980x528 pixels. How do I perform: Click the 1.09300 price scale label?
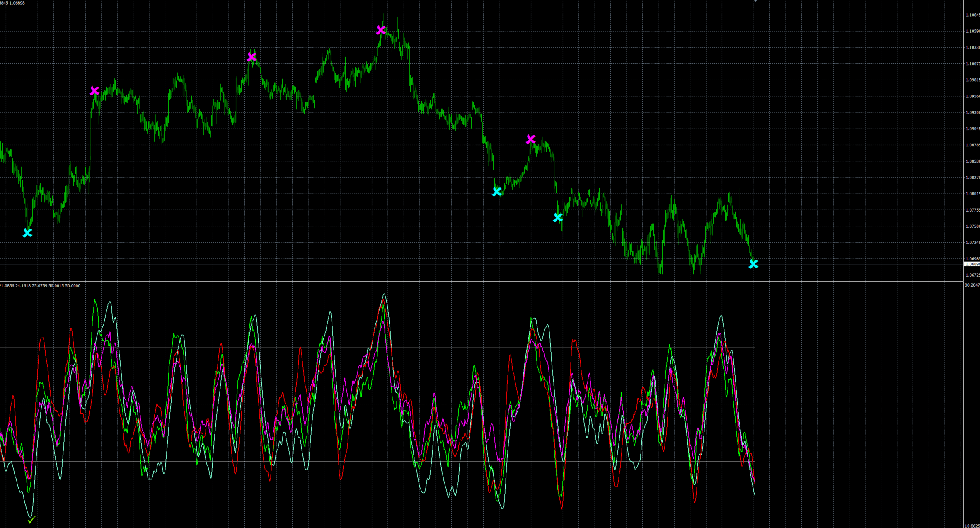[x=972, y=112]
